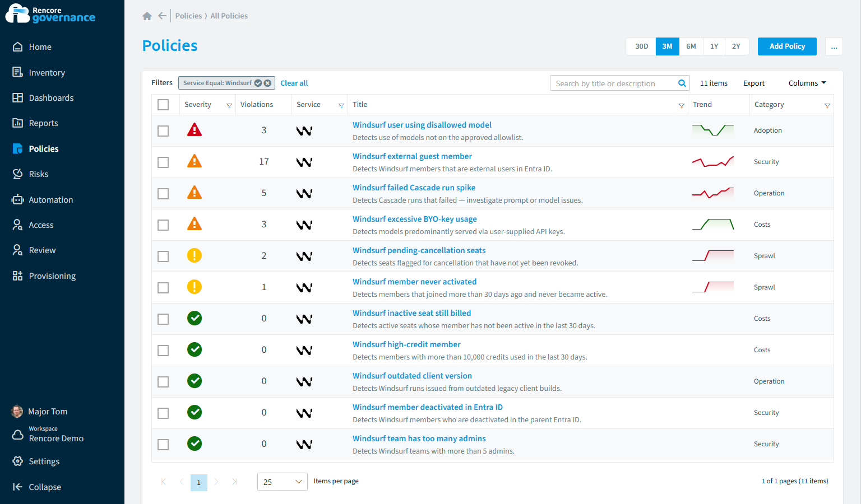
Task: Check the high-credit member row
Action: click(x=163, y=351)
